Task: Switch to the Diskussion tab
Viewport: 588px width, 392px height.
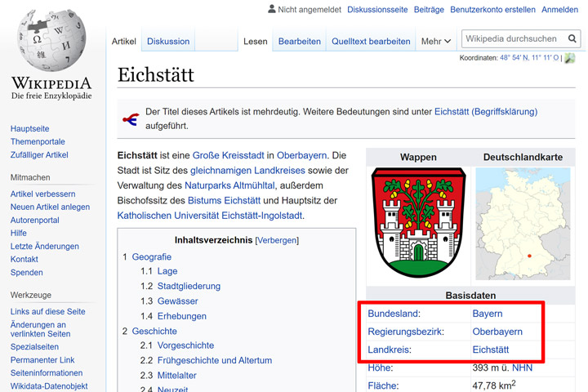Action: [168, 42]
